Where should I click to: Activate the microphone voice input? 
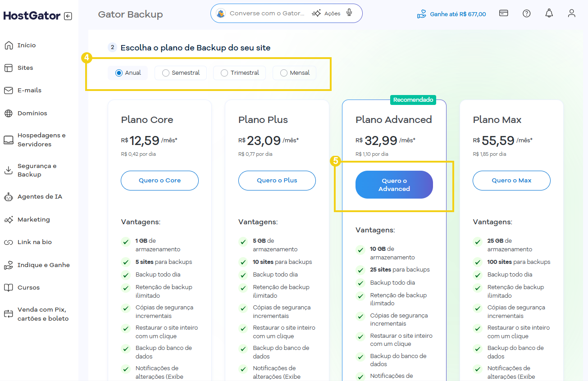pyautogui.click(x=349, y=13)
